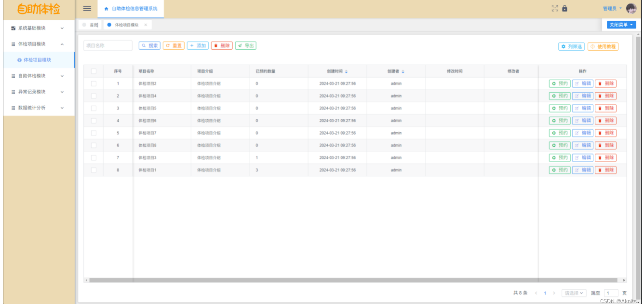Check the checkbox for row 体检项目5
This screenshot has height=308, width=644.
pyautogui.click(x=94, y=108)
